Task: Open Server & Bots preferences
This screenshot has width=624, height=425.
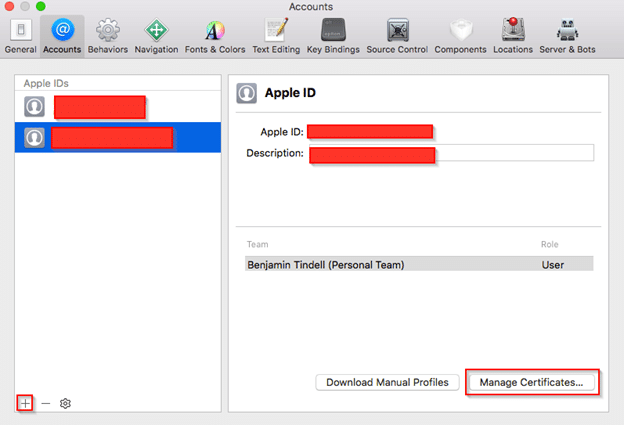Action: tap(567, 37)
